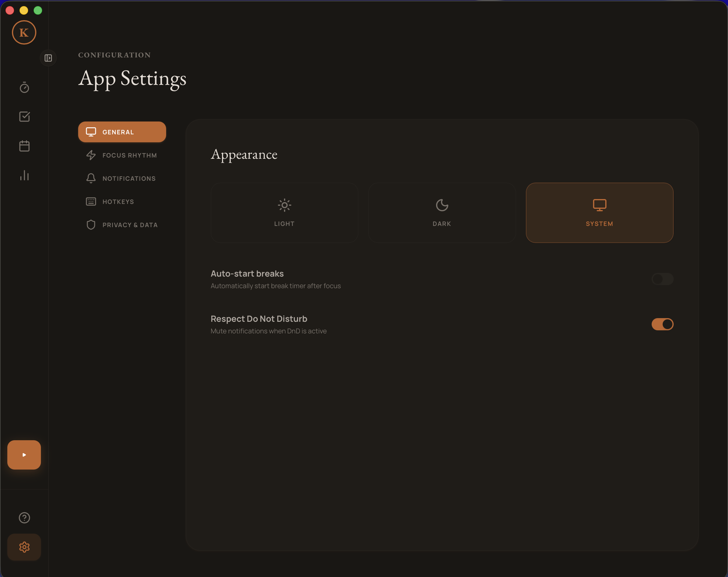The width and height of the screenshot is (728, 577).
Task: Click the 'Auto-start breaks' label
Action: 247,274
